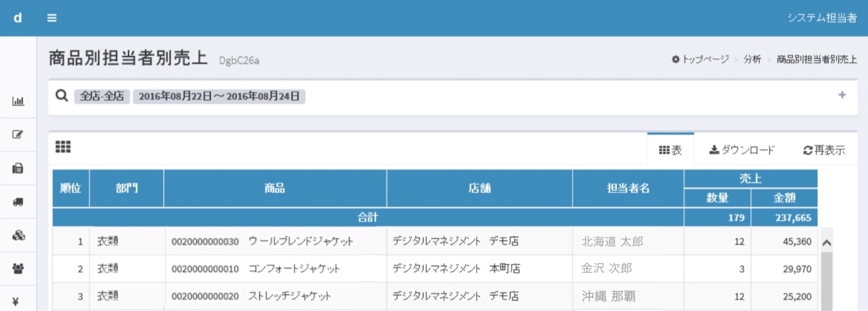This screenshot has height=311, width=868.
Task: Click total amount 237,665
Action: (x=793, y=217)
